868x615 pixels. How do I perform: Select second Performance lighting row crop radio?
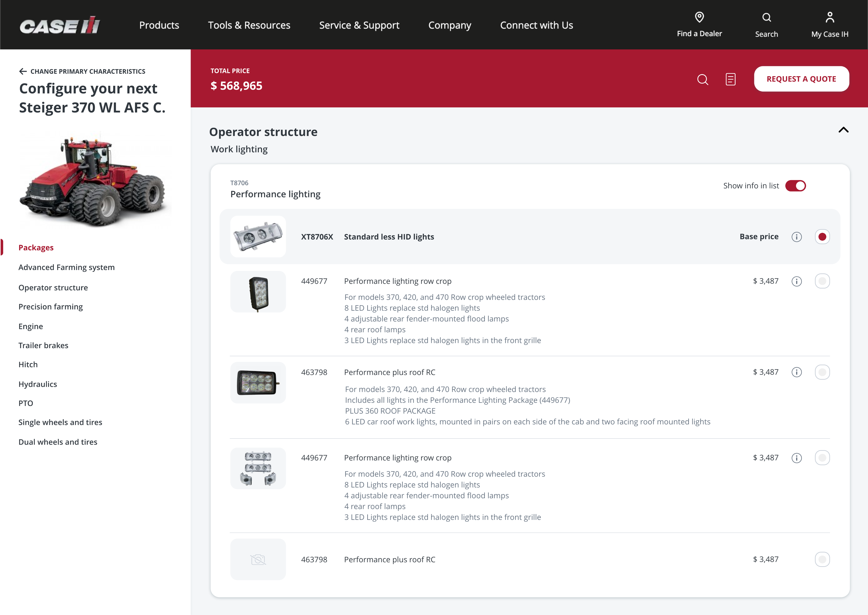pos(822,457)
